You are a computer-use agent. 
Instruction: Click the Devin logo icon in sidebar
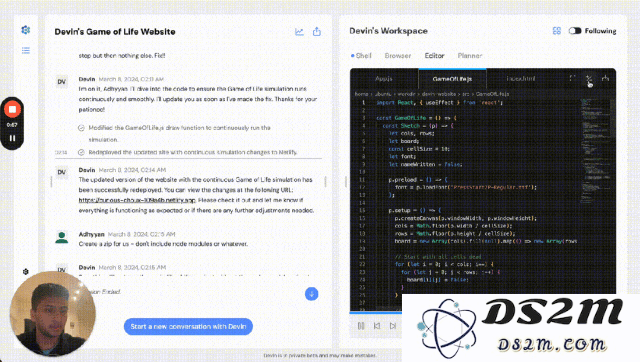click(26, 30)
